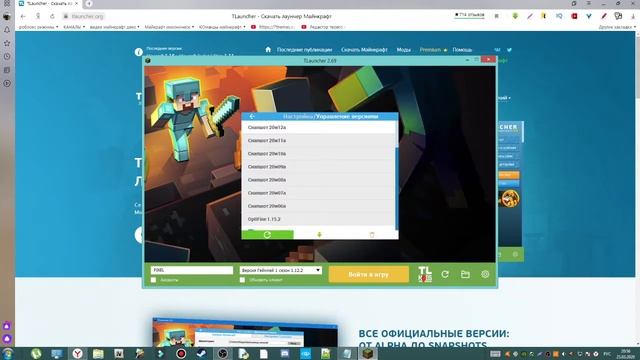Screen dimensions: 640x360
Task: Click the Twitter icon on the website header
Action: click(x=509, y=49)
